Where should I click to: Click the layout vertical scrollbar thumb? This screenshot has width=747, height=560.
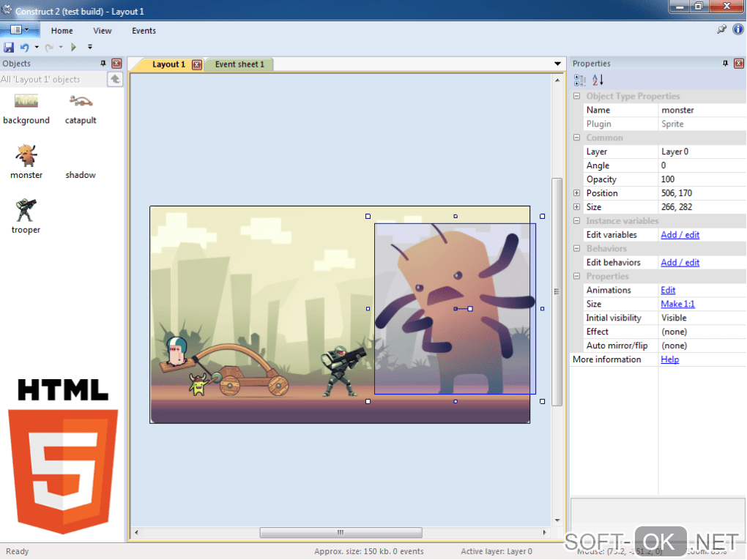point(557,291)
